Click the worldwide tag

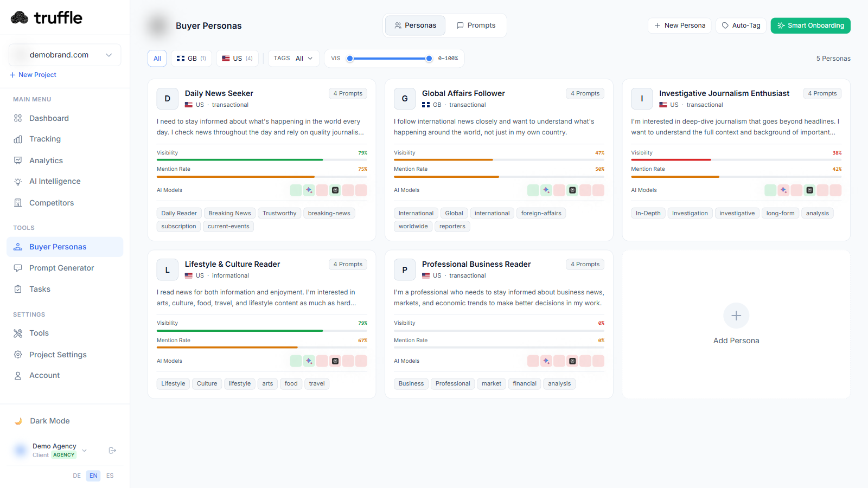pyautogui.click(x=413, y=227)
